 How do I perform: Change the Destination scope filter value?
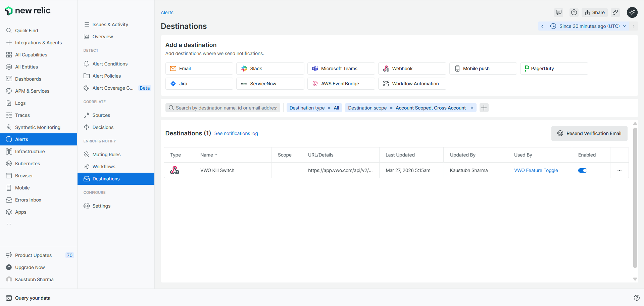431,108
